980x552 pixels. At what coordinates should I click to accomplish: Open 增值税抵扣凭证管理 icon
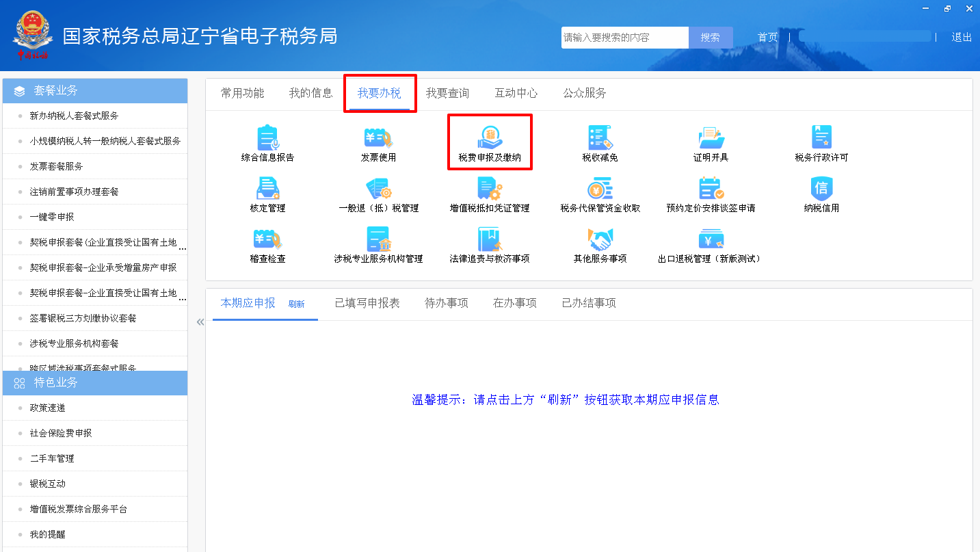pos(490,189)
